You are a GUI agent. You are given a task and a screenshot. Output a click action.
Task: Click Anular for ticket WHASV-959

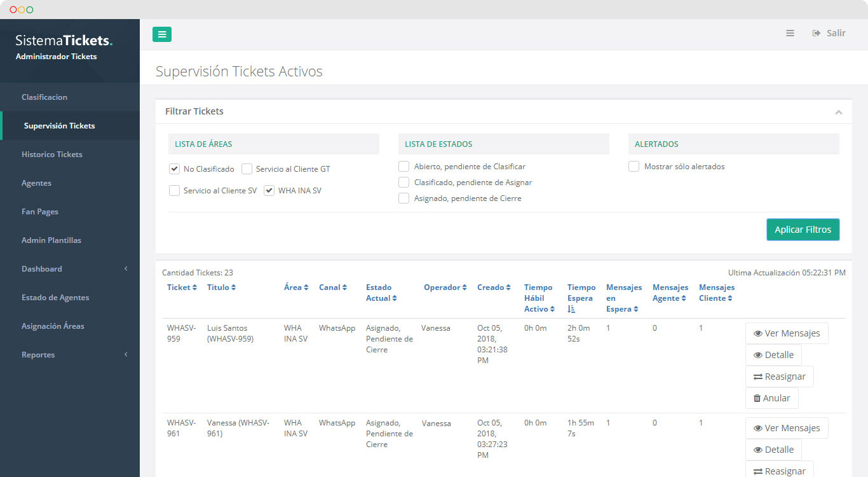(771, 398)
